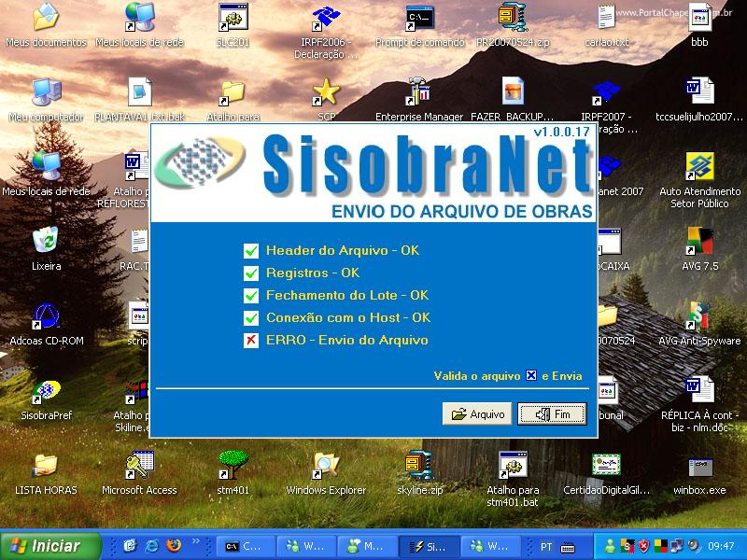
Task: Open the PT language bar selector
Action: (x=546, y=547)
